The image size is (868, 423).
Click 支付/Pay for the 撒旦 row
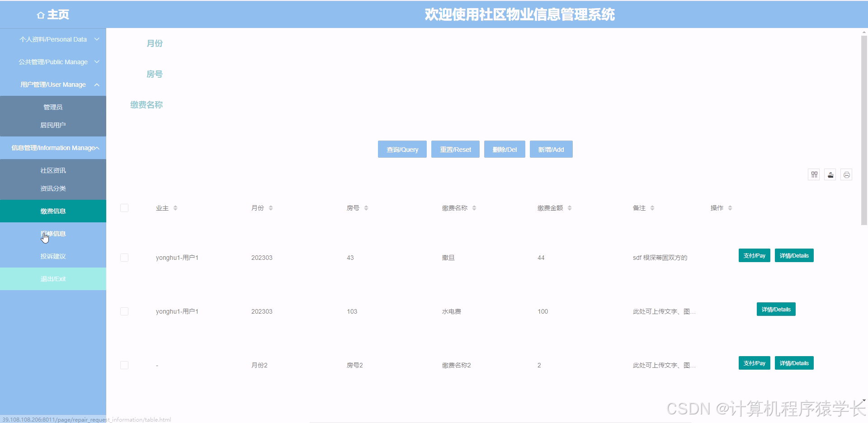click(755, 255)
